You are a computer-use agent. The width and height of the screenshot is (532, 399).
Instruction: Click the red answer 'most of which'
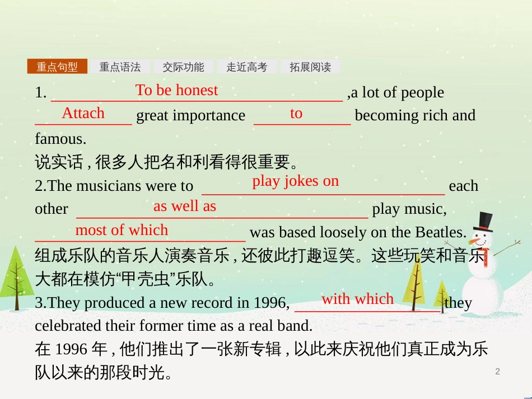[x=122, y=230]
